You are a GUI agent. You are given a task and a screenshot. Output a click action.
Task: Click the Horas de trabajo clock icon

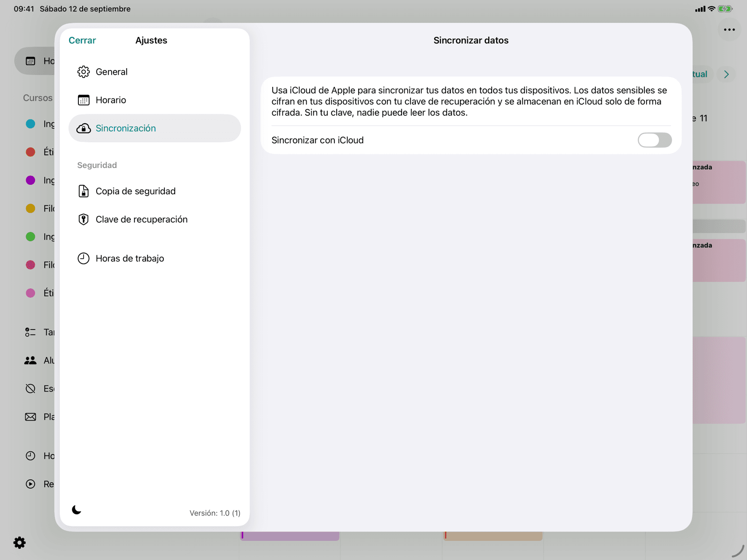pyautogui.click(x=84, y=259)
